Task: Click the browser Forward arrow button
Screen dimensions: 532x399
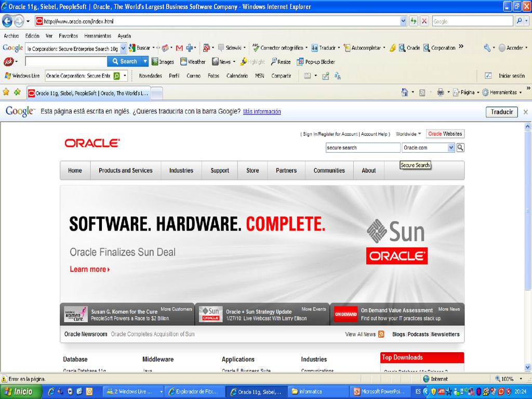Action: (x=19, y=21)
